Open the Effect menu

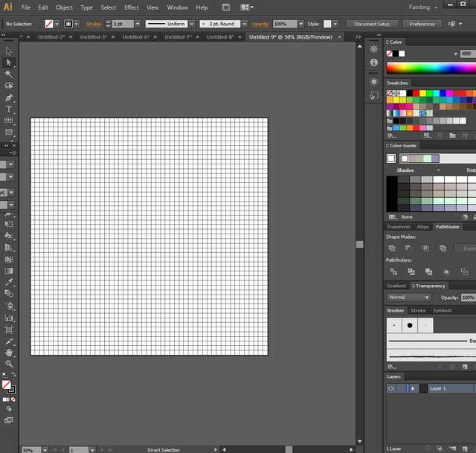click(x=132, y=7)
